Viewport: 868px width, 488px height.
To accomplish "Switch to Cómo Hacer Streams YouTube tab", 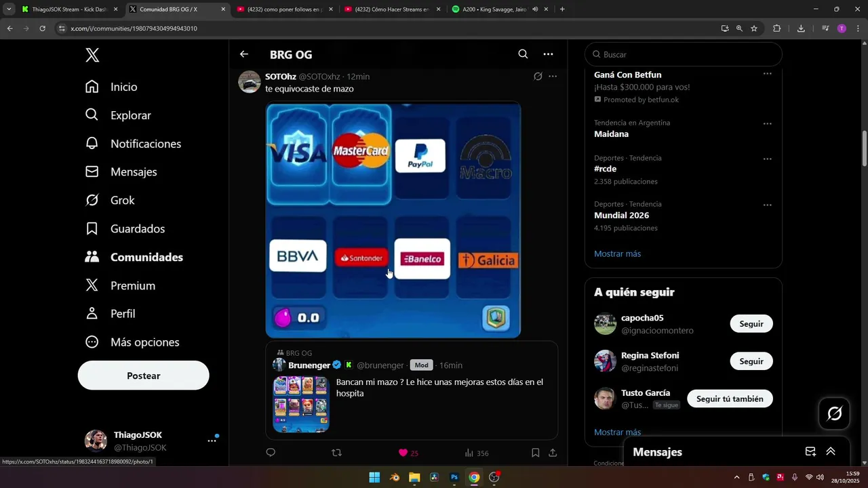I will pyautogui.click(x=393, y=9).
